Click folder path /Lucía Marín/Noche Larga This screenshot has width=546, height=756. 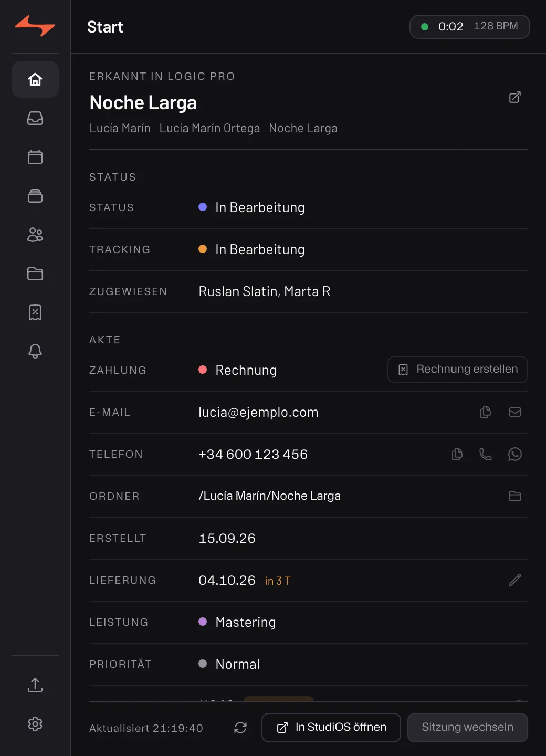click(269, 496)
